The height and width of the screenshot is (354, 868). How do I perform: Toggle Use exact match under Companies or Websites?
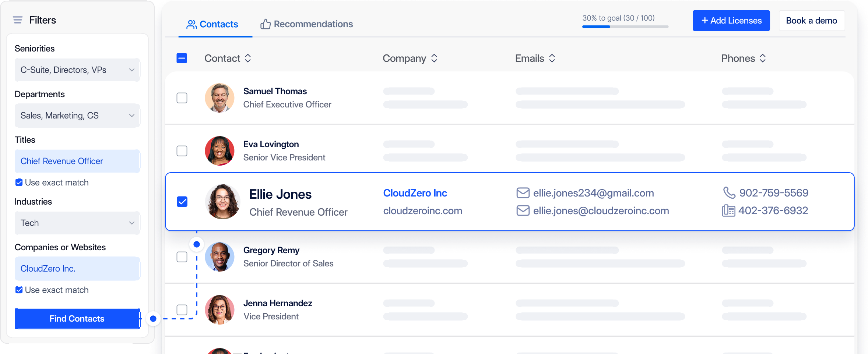tap(19, 290)
